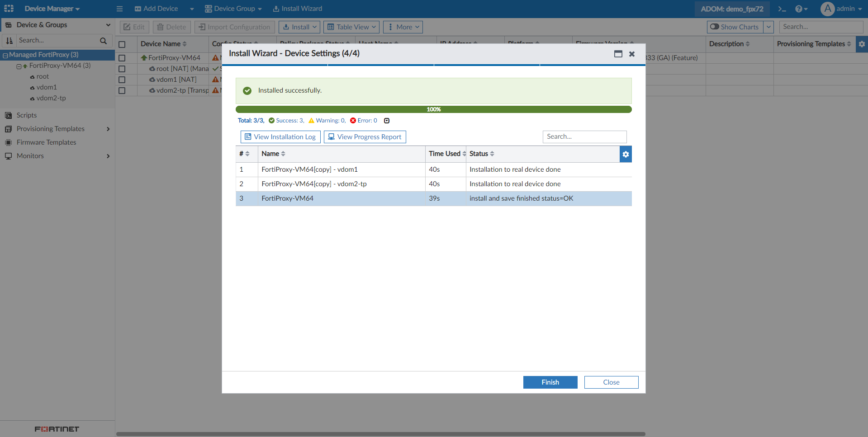This screenshot has height=437, width=868.
Task: Open the help question mark menu
Action: point(801,9)
